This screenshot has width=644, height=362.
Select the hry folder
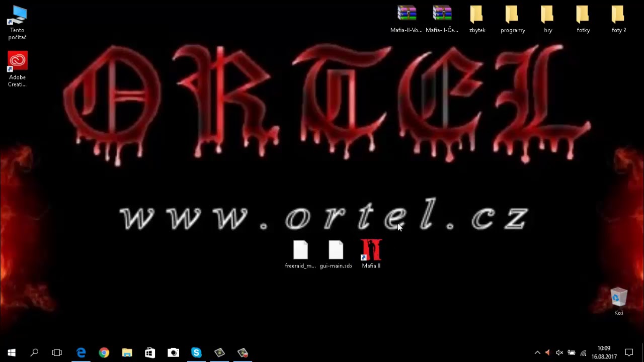click(548, 20)
